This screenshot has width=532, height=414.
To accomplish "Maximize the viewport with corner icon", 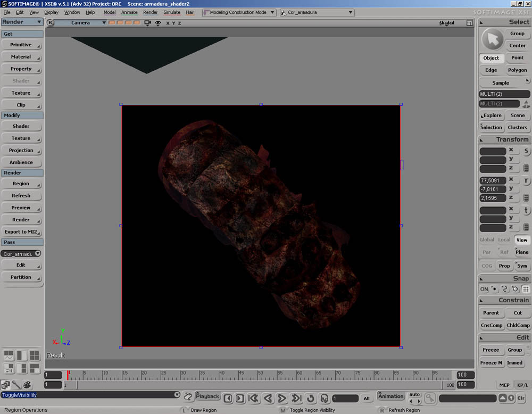I will click(469, 23).
